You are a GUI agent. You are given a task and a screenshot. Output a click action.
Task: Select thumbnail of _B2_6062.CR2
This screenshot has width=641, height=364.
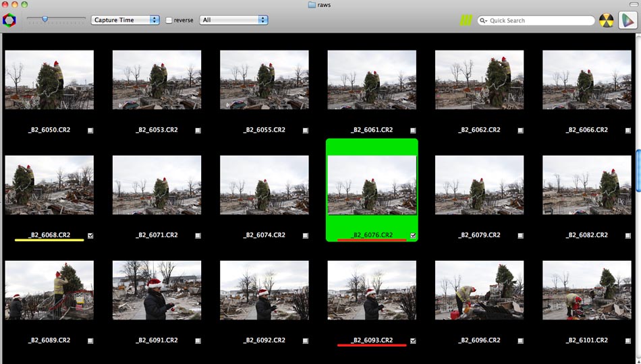(480, 80)
